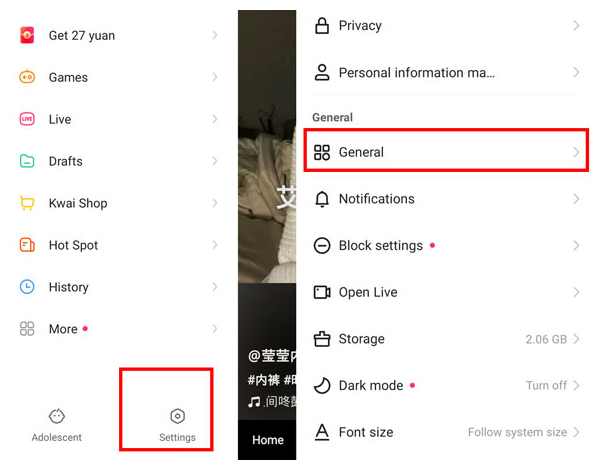This screenshot has height=466, width=591.
Task: Open Dark mode setting showing Turn off
Action: [446, 385]
